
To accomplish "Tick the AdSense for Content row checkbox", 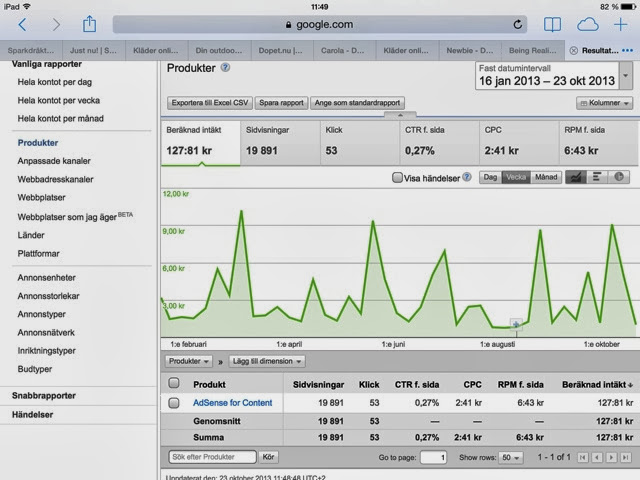I will click(174, 403).
